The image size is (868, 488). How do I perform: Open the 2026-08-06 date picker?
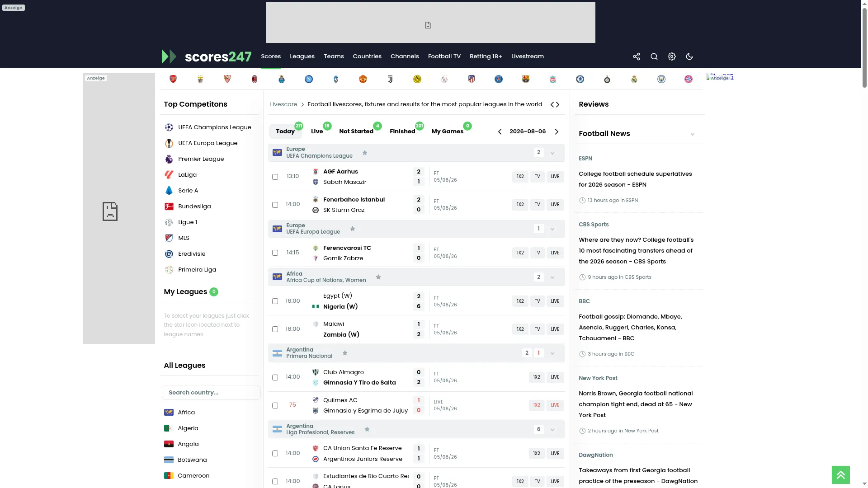[x=528, y=131]
